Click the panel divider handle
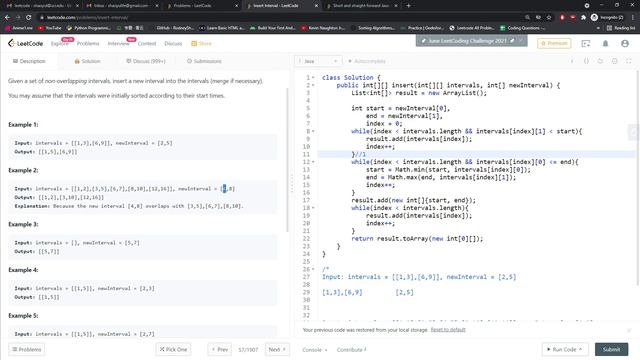Viewport: 640px width, 360px height. point(292,184)
